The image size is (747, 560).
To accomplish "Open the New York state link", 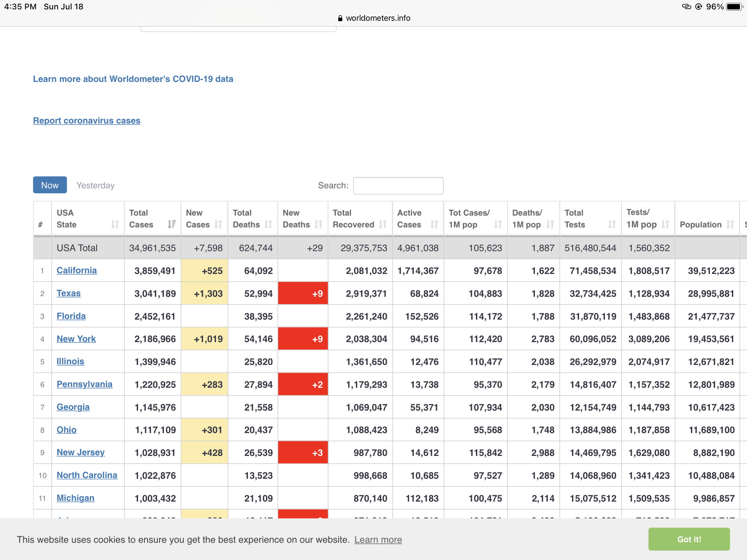I will point(76,338).
